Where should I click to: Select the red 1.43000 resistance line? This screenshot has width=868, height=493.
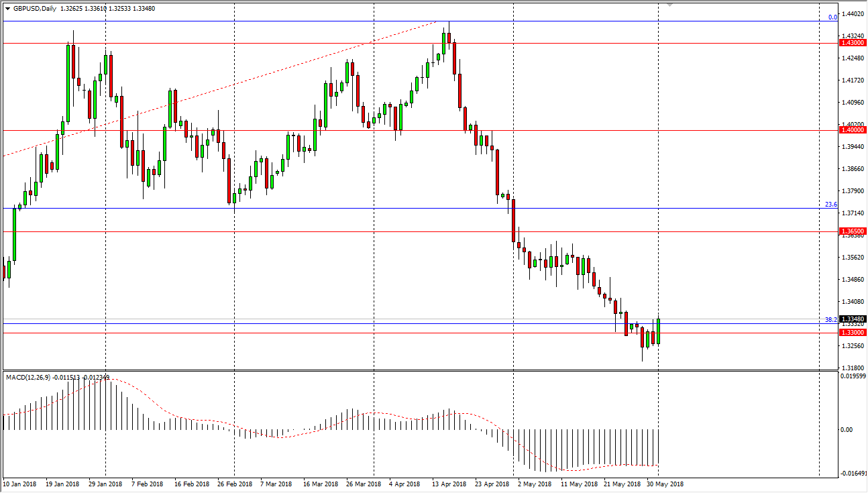pos(402,42)
